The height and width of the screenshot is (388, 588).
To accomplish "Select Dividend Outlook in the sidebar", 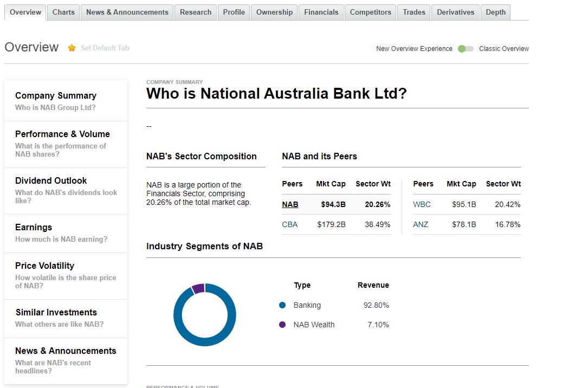I will click(x=66, y=191).
